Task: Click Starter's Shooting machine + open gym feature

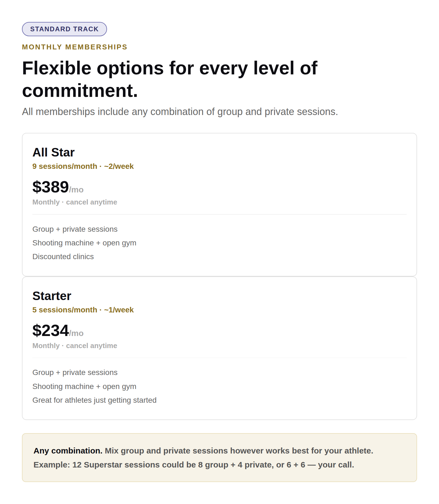Action: [85, 387]
